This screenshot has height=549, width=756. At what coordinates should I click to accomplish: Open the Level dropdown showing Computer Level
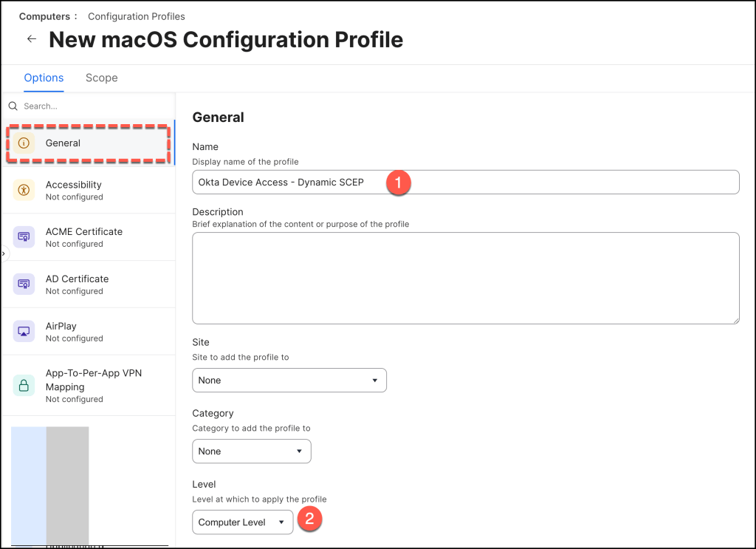242,522
